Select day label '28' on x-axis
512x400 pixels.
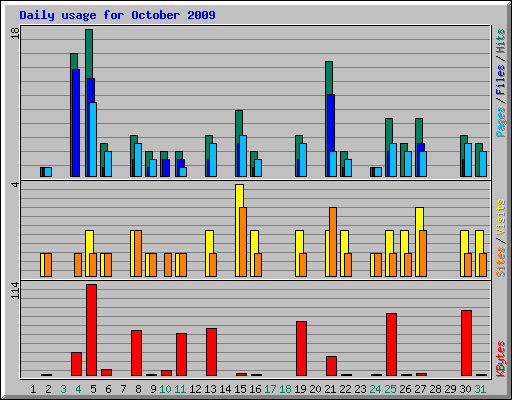[435, 389]
